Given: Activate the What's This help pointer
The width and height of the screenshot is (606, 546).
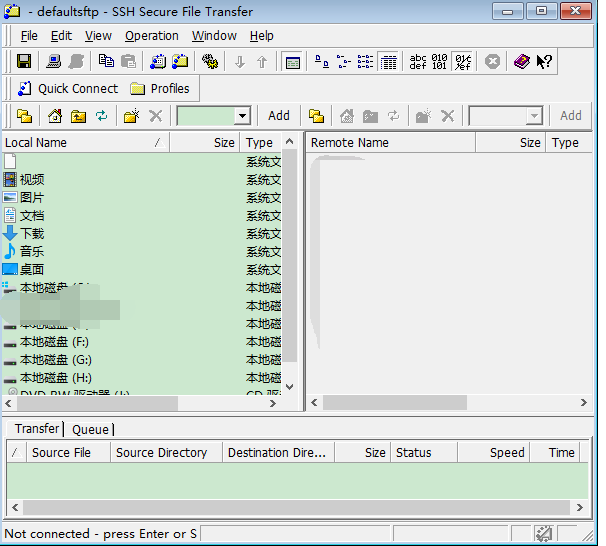Looking at the screenshot, I should tap(544, 61).
